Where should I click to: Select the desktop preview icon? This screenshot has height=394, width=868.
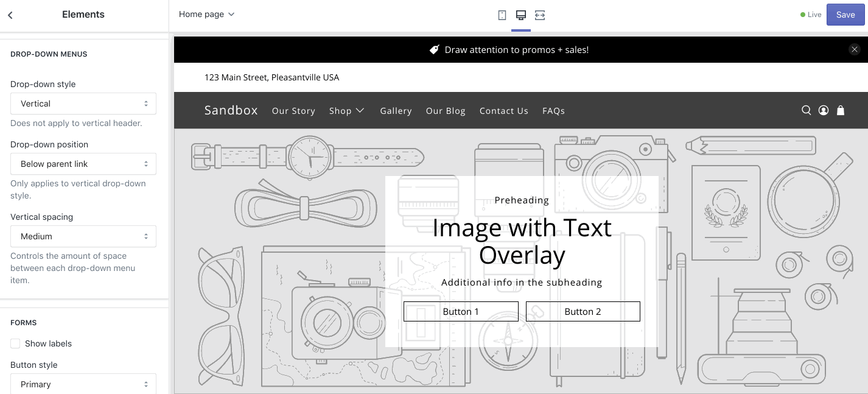tap(520, 15)
